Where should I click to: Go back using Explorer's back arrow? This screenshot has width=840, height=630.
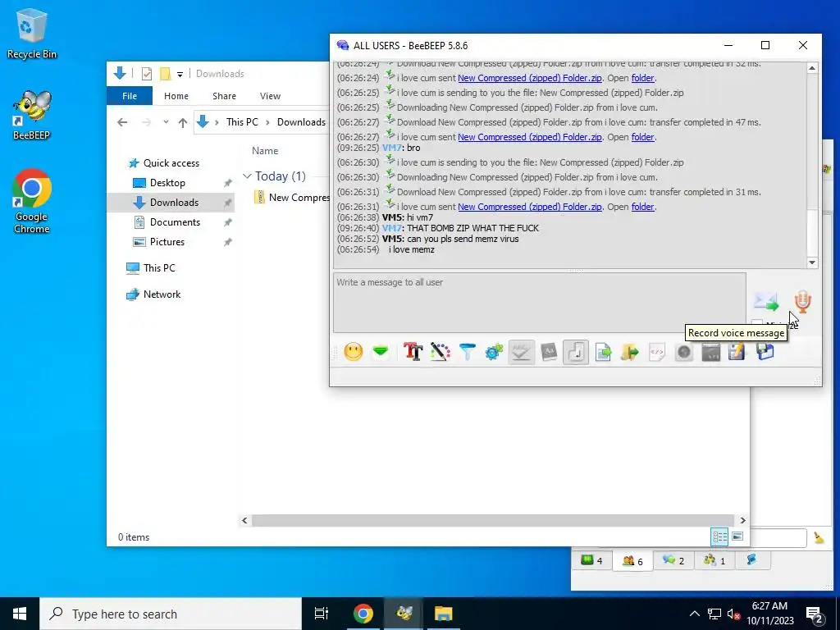(x=122, y=122)
